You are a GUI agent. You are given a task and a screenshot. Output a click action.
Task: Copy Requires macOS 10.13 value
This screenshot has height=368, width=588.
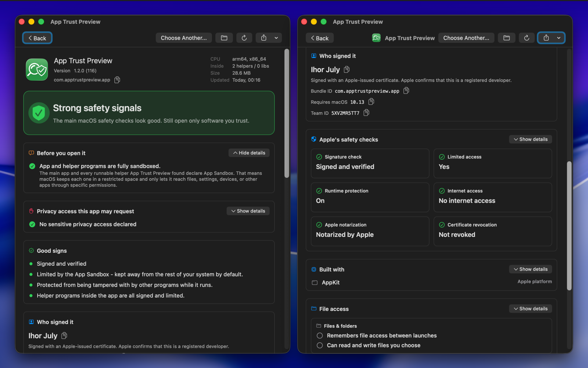pos(371,102)
